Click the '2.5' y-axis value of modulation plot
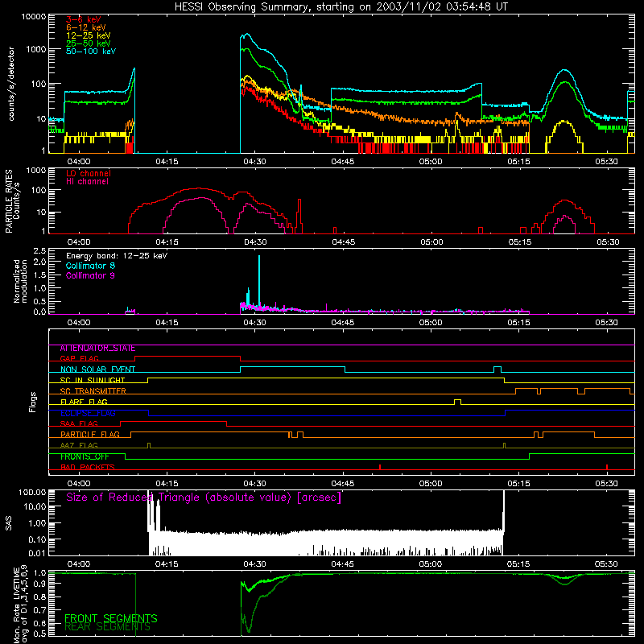The image size is (644, 644). click(39, 250)
